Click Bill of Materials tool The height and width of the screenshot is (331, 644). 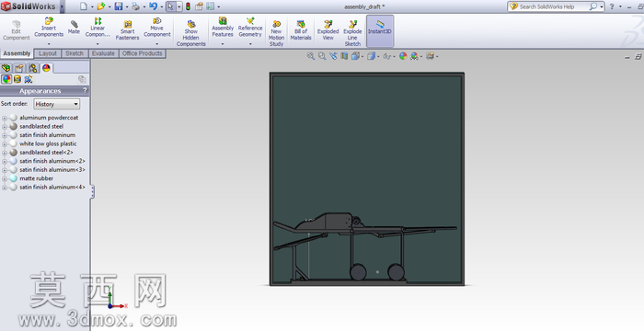pyautogui.click(x=301, y=30)
